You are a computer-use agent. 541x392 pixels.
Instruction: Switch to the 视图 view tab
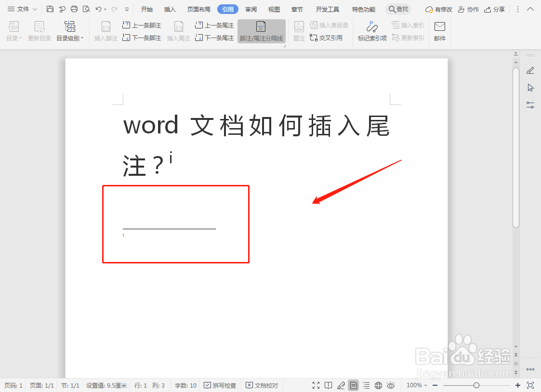pos(274,9)
